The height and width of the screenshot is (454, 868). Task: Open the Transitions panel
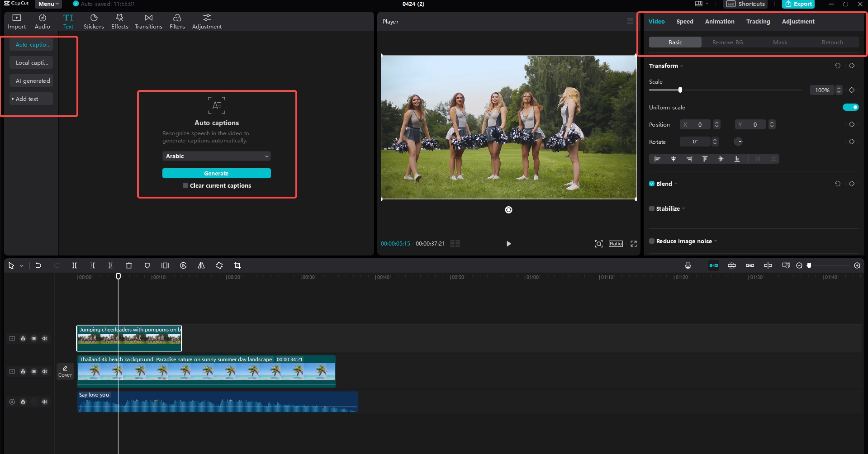coord(148,21)
